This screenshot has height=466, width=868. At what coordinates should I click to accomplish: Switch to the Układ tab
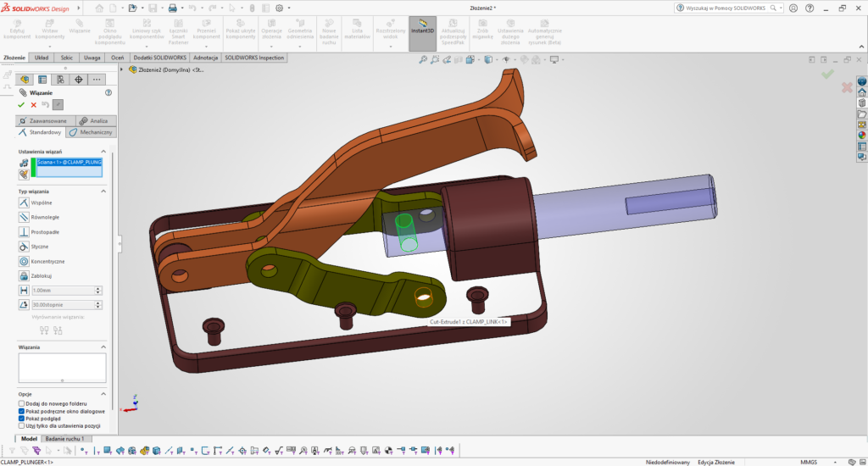[x=42, y=58]
